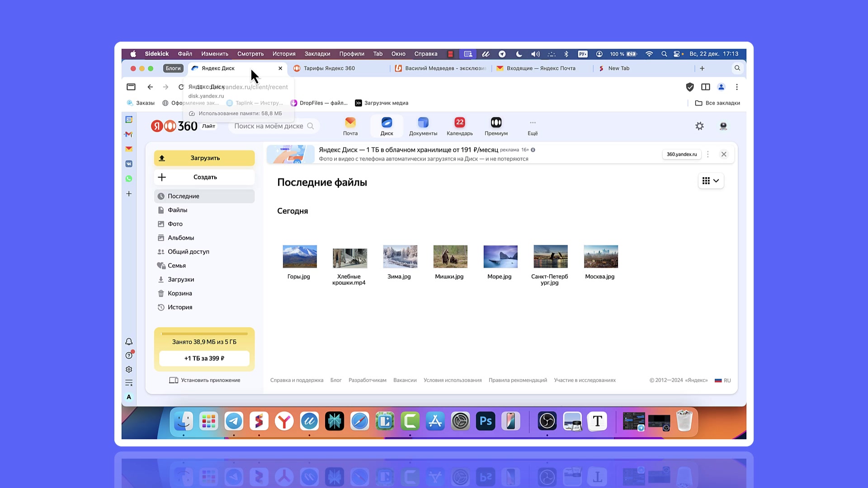The width and height of the screenshot is (868, 488).
Task: Open the Диск section in the top navigation
Action: tap(387, 126)
